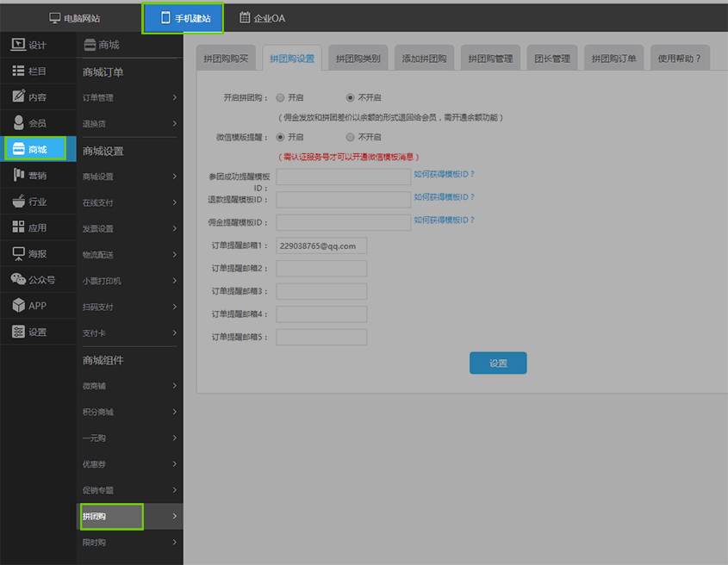Open the 应用 grid icon in sidebar
The width and height of the screenshot is (728, 565).
pos(18,227)
